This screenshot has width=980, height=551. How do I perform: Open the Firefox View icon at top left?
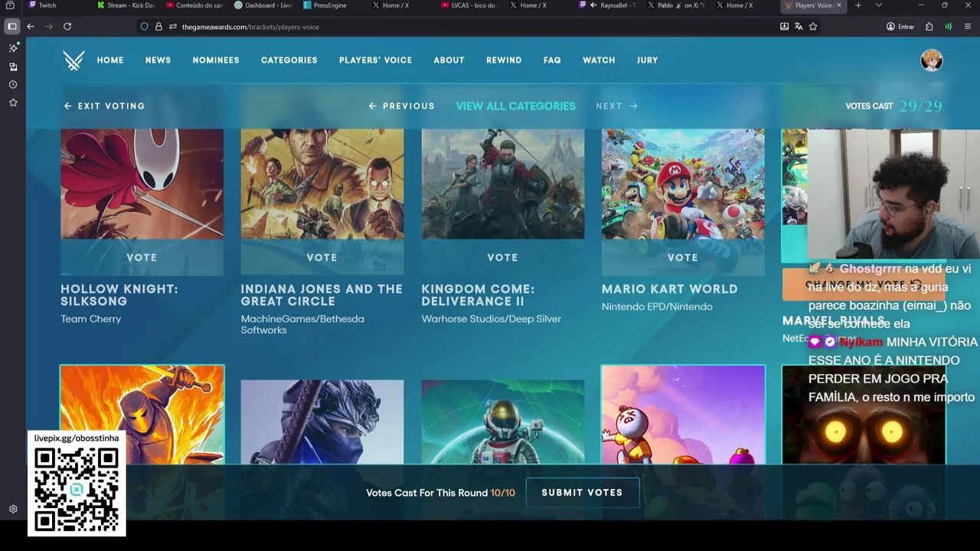click(x=10, y=5)
